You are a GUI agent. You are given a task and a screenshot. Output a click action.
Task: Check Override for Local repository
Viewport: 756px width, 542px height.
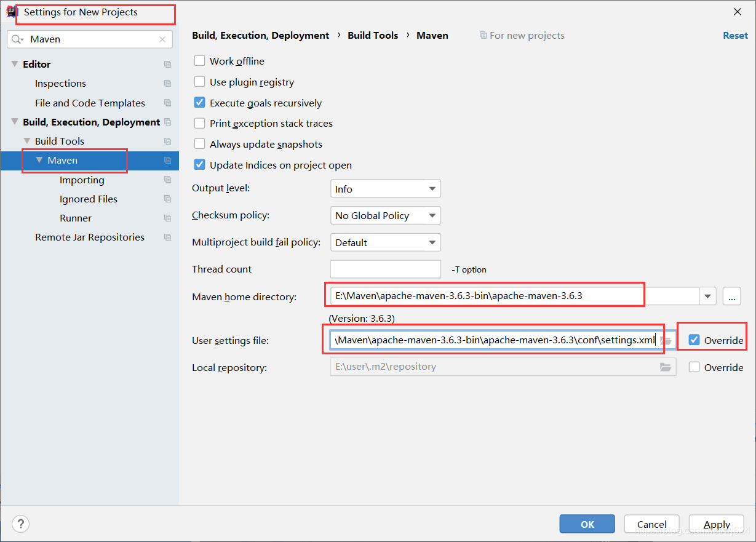[x=694, y=367]
